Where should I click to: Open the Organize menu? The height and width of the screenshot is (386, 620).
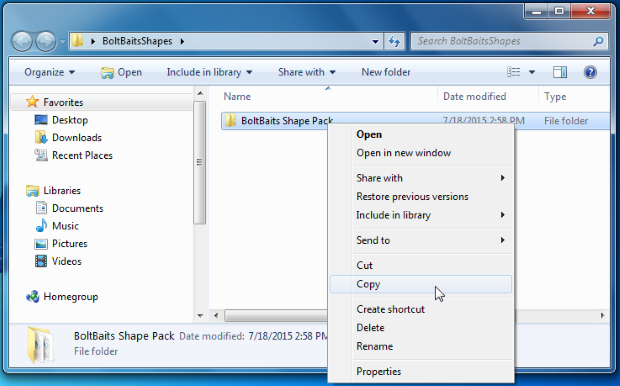tap(49, 72)
